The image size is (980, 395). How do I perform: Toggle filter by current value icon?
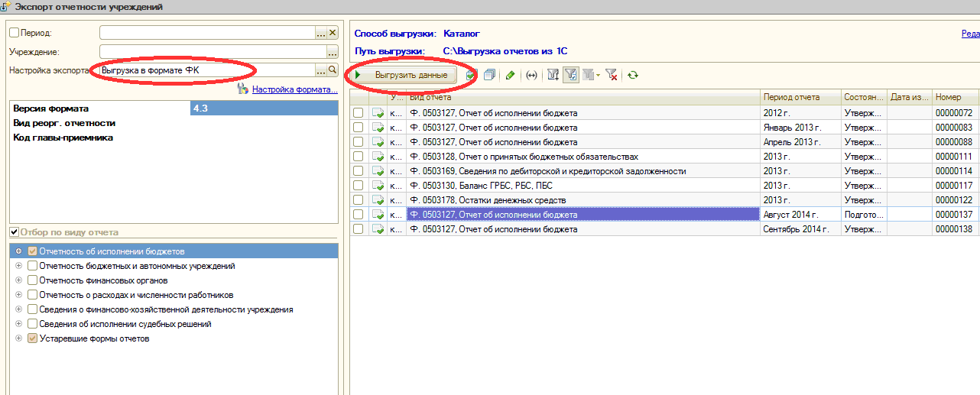(x=570, y=75)
